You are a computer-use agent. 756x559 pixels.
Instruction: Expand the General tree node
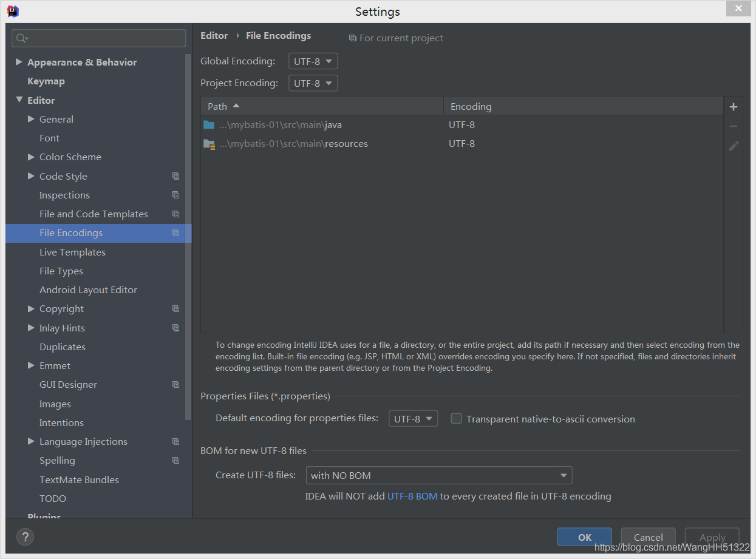(x=31, y=119)
